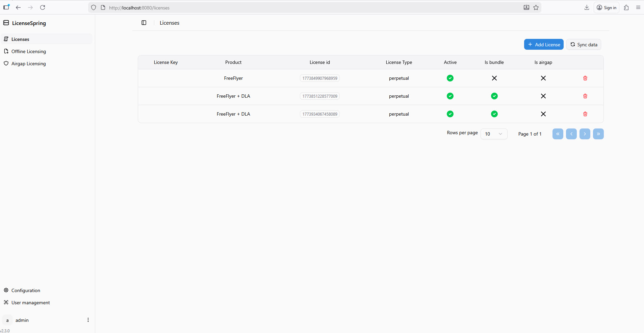Bookmark this page with star icon
The height and width of the screenshot is (333, 644).
(536, 7)
